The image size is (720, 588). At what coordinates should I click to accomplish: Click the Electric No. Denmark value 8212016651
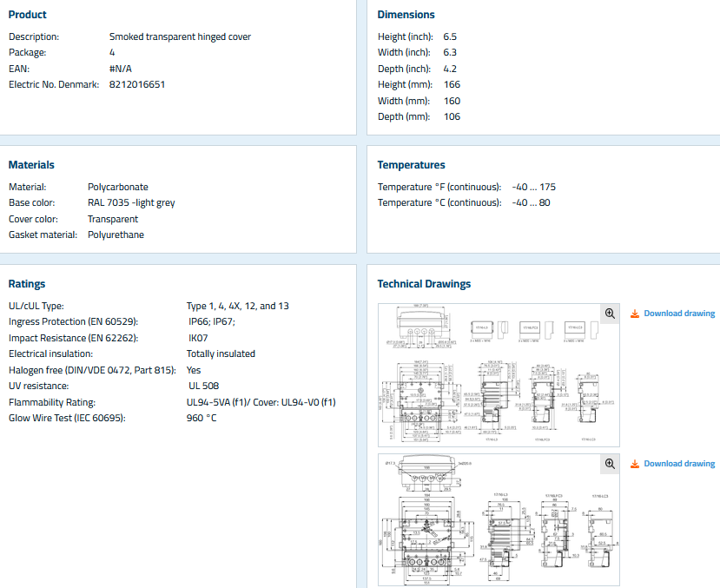tap(137, 85)
